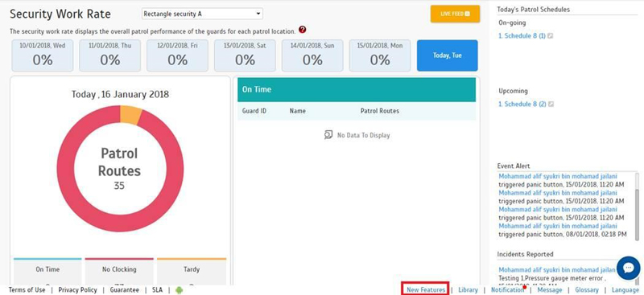Open upcoming link 1. Schedule 8 (2)

coord(522,104)
